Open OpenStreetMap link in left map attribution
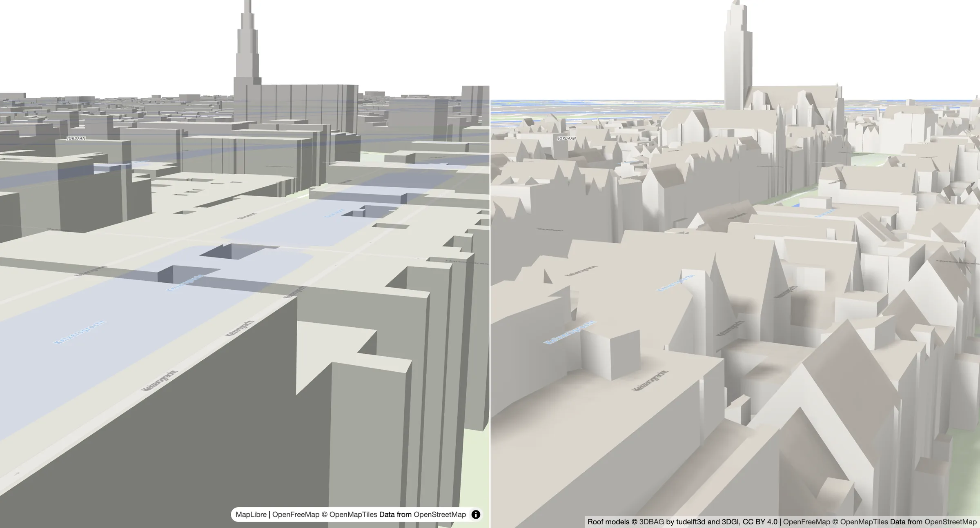980x528 pixels. point(440,515)
